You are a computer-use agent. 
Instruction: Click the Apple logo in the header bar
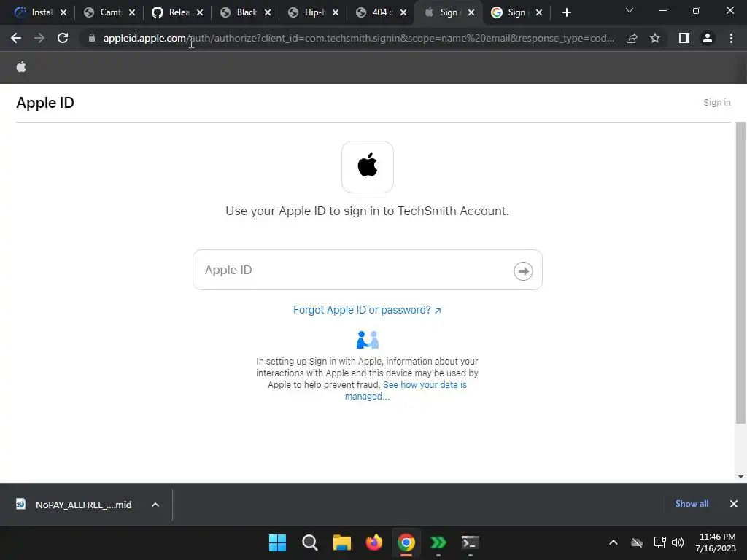(21, 67)
